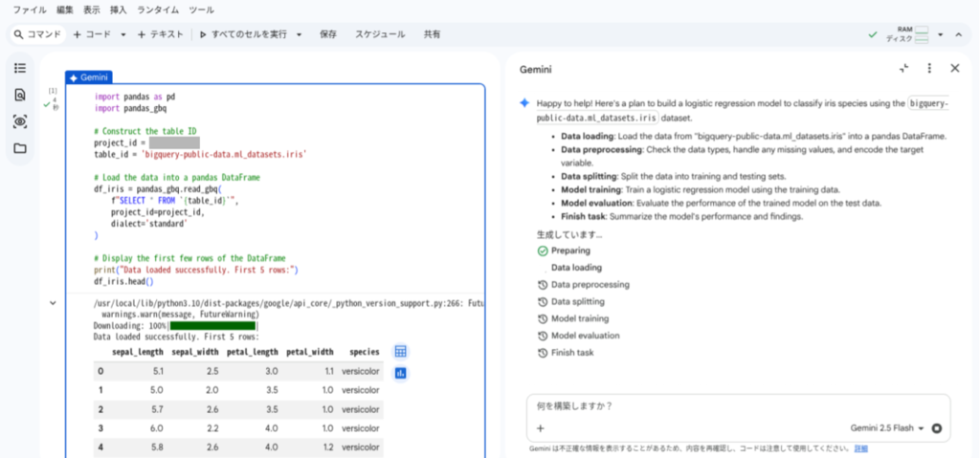Click the redacted project_id value
Viewport: 980px width, 458px height.
coord(174,143)
